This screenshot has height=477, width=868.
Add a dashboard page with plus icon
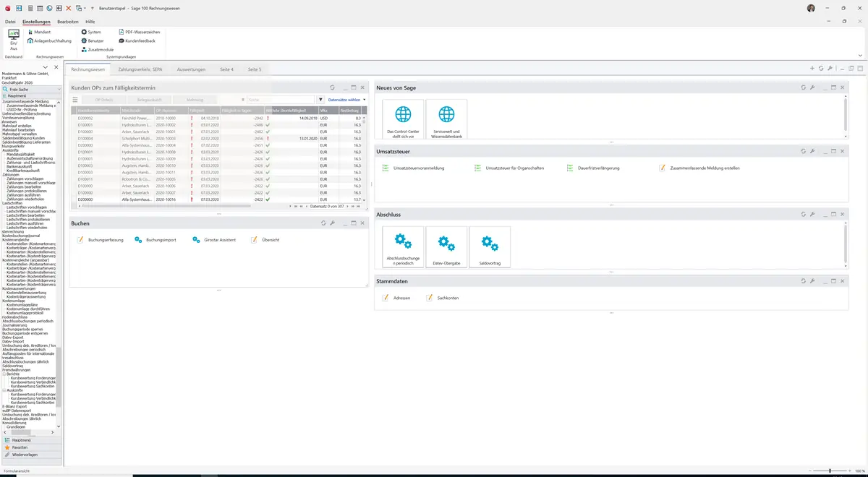coord(812,69)
